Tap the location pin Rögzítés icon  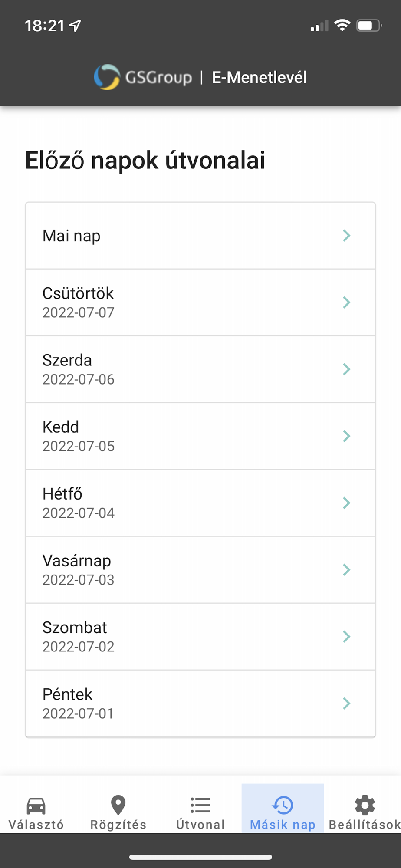pos(118,806)
